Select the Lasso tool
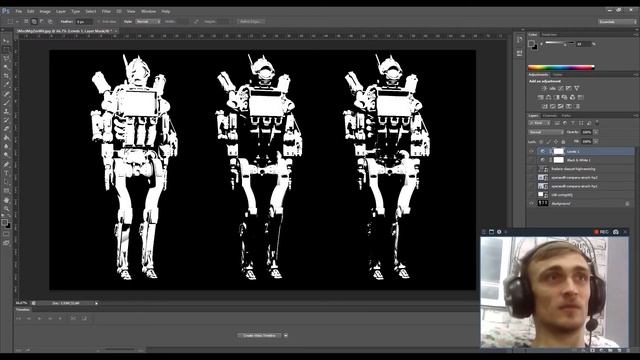Image resolution: width=640 pixels, height=360 pixels. point(6,58)
